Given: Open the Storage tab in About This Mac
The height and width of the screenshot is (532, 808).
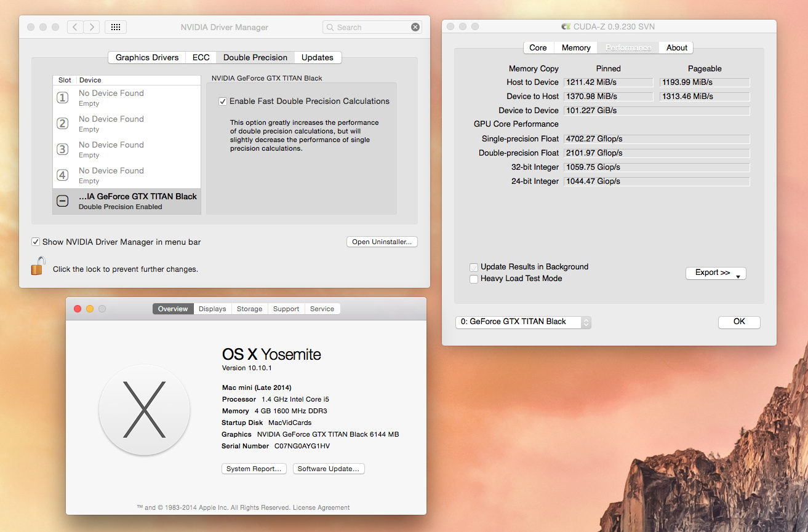Looking at the screenshot, I should click(250, 309).
